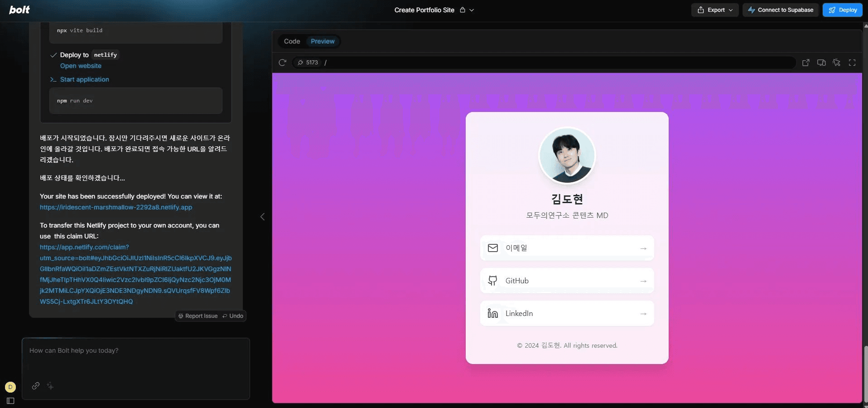Screen dimensions: 868x408
Task: Collapse the chat panel with the chevron
Action: coord(262,217)
